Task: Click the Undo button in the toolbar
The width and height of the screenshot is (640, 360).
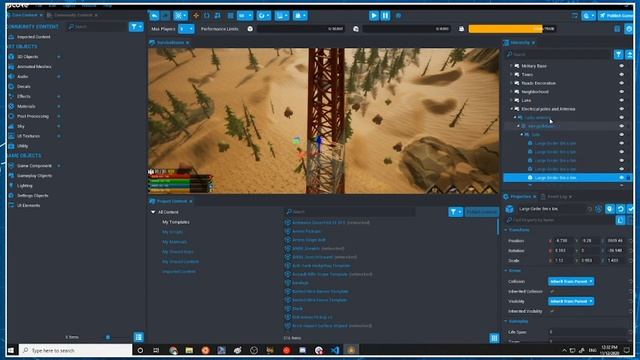Action: [154, 16]
